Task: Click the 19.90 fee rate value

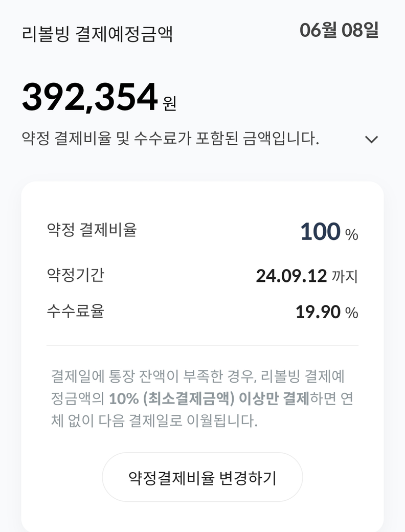Action: (x=317, y=312)
